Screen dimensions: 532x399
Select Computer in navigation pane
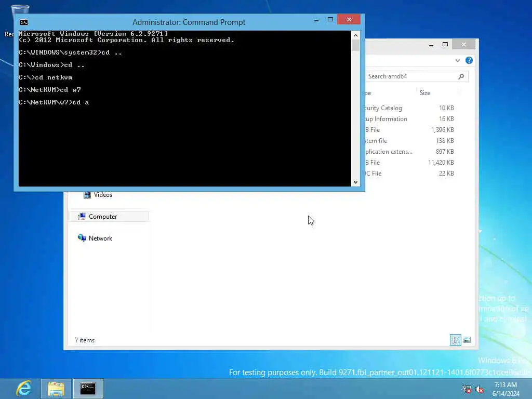tap(109, 217)
